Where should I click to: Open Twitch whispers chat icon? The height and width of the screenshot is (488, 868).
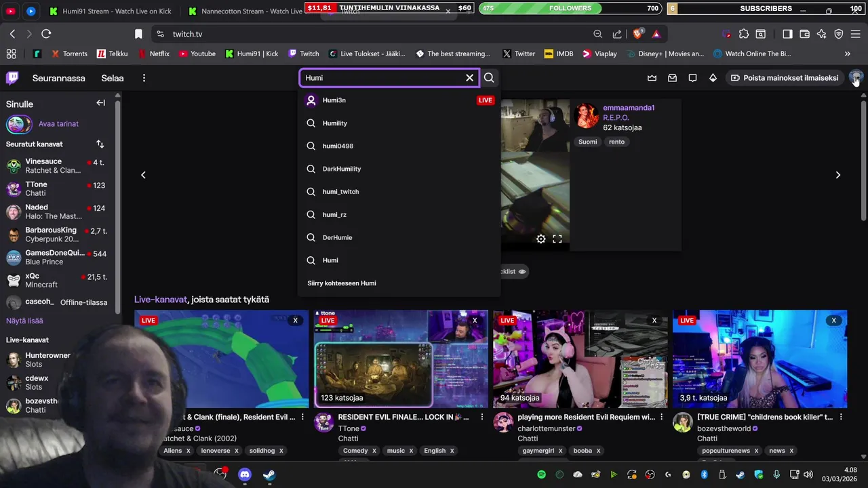(692, 78)
